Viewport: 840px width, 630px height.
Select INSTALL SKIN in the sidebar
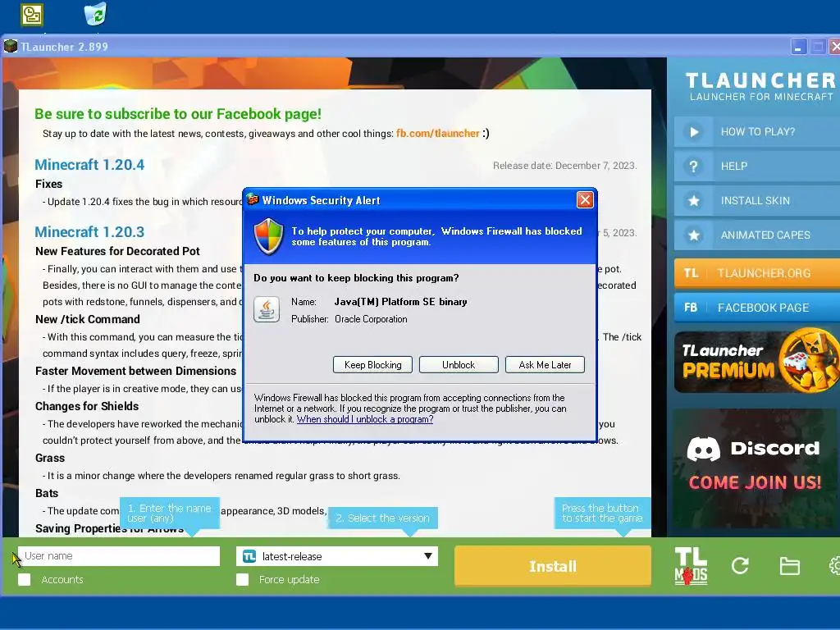[757, 201]
